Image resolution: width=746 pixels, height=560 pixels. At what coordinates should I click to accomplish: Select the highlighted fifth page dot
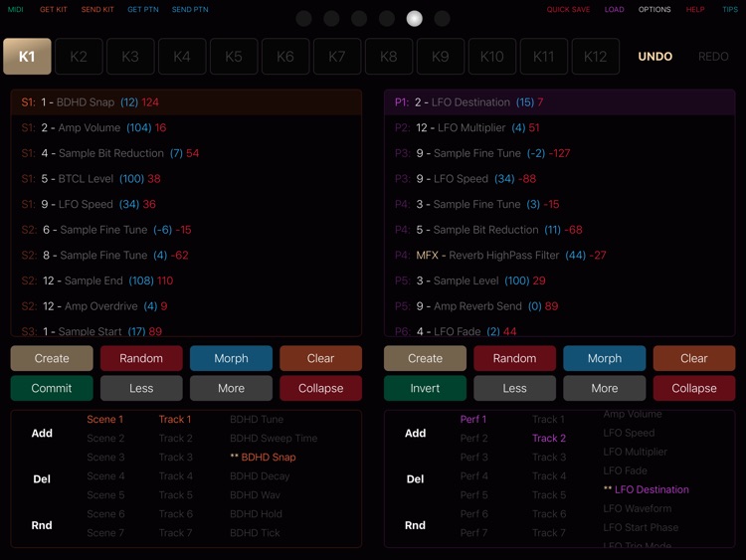pyautogui.click(x=415, y=19)
